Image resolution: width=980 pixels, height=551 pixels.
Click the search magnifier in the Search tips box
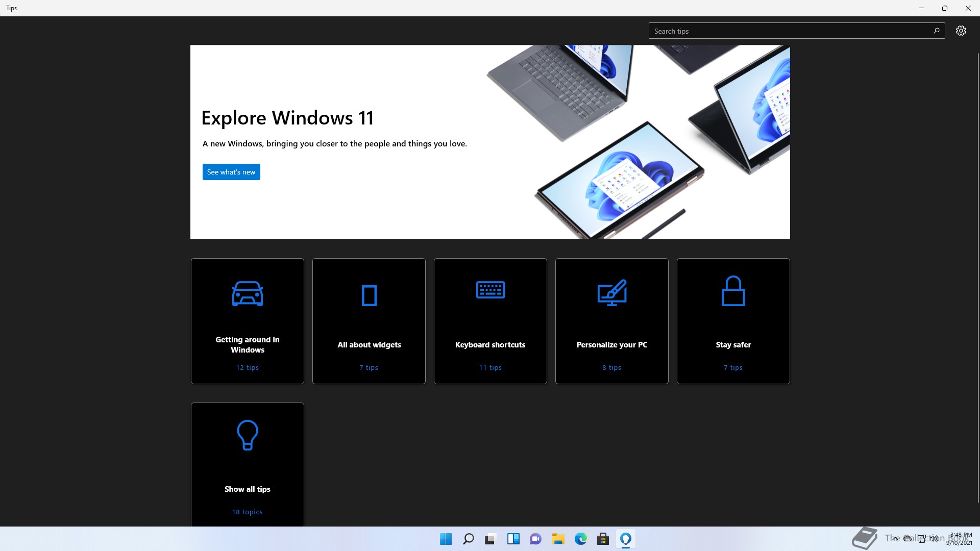[936, 31]
